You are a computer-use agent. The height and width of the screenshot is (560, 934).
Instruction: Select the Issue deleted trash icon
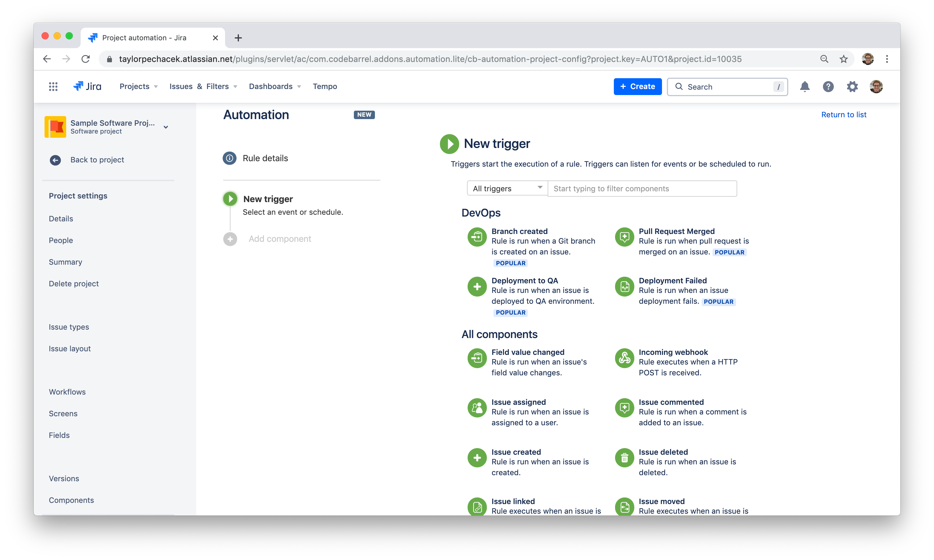pos(624,458)
